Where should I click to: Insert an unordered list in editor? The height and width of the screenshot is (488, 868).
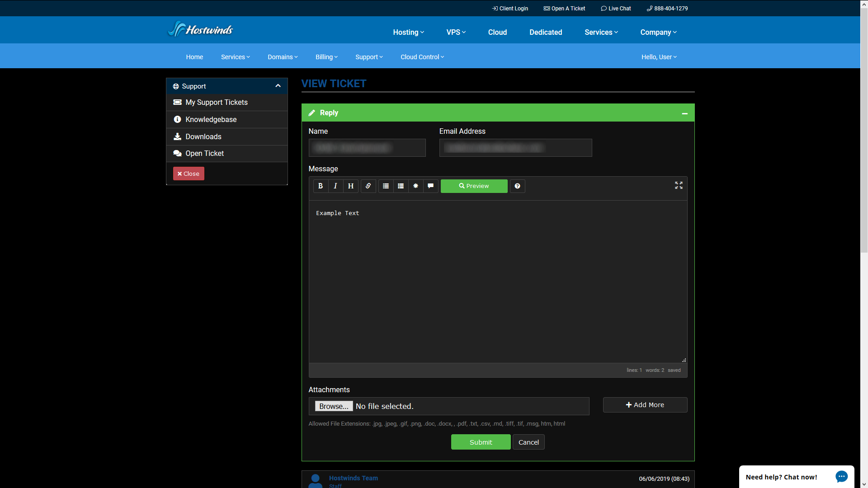click(386, 186)
